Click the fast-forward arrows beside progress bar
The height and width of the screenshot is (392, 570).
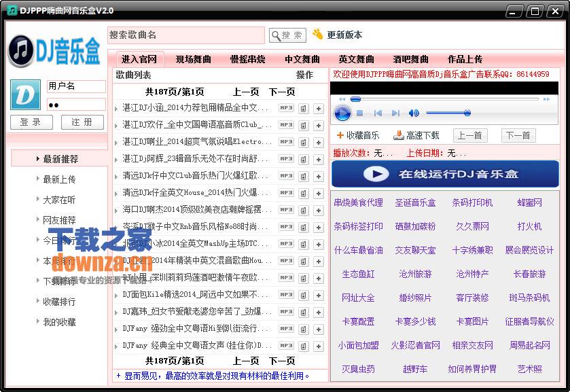546,99
